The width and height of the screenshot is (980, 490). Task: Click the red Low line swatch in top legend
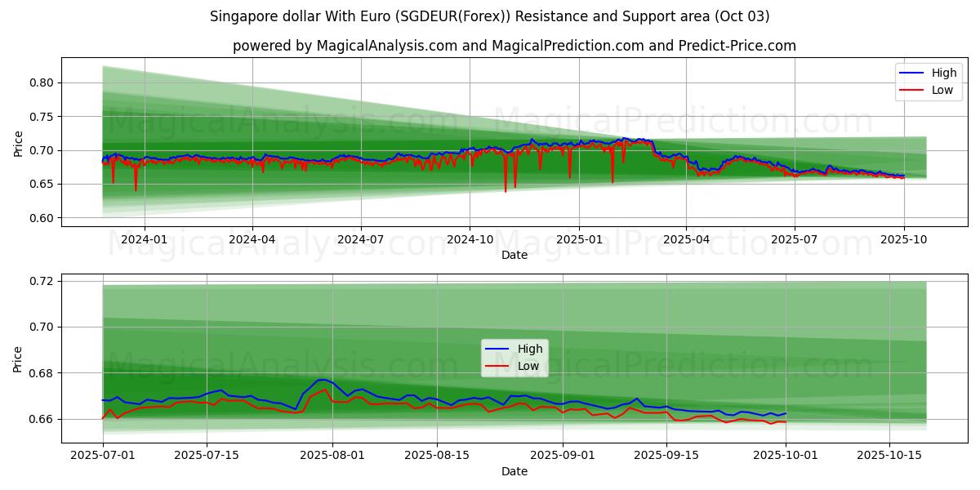(911, 90)
